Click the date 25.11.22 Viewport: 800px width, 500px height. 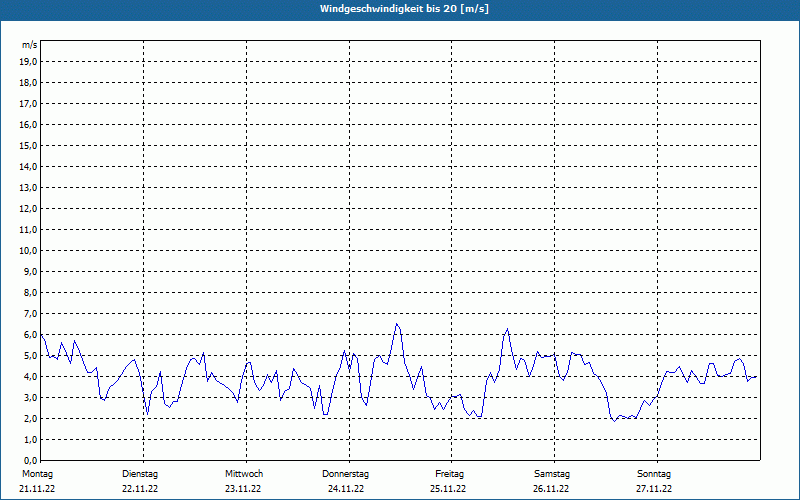click(x=448, y=489)
